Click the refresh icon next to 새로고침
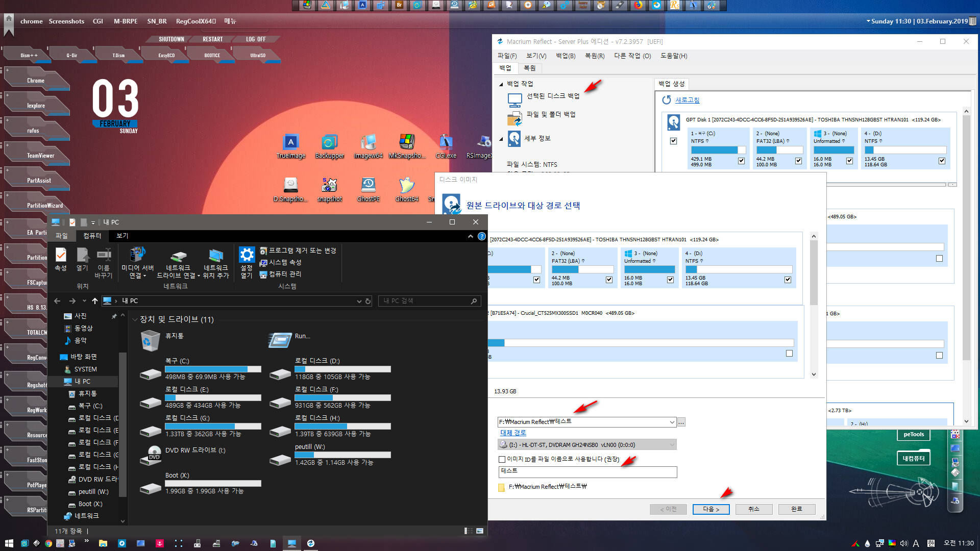The image size is (980, 551). [667, 100]
